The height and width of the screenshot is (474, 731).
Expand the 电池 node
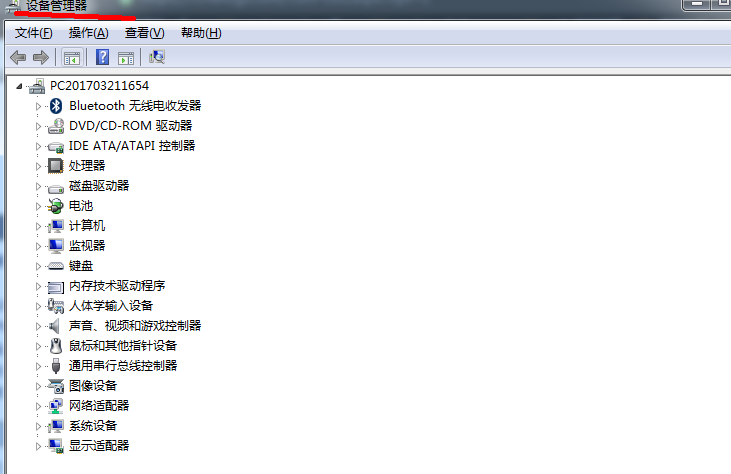click(x=38, y=206)
